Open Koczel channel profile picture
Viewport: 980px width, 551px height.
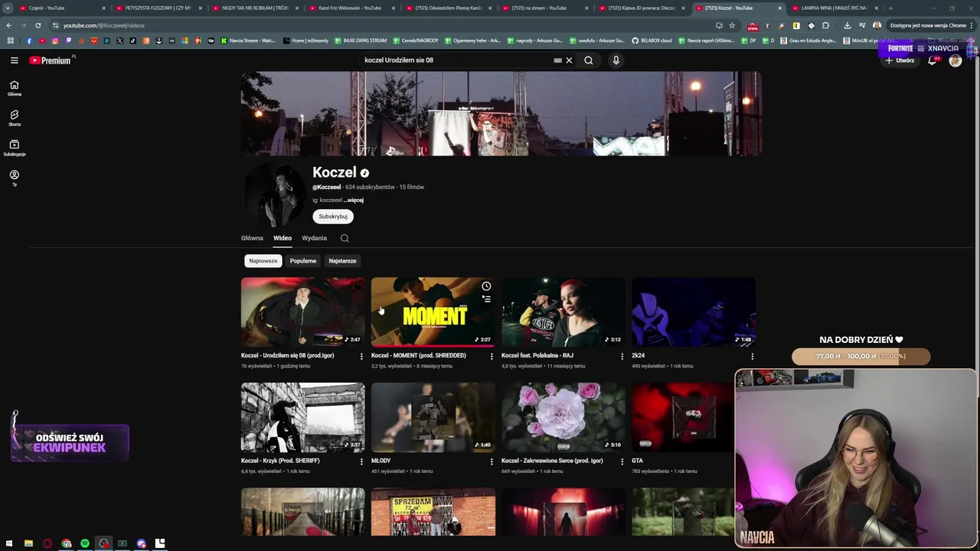tap(275, 194)
